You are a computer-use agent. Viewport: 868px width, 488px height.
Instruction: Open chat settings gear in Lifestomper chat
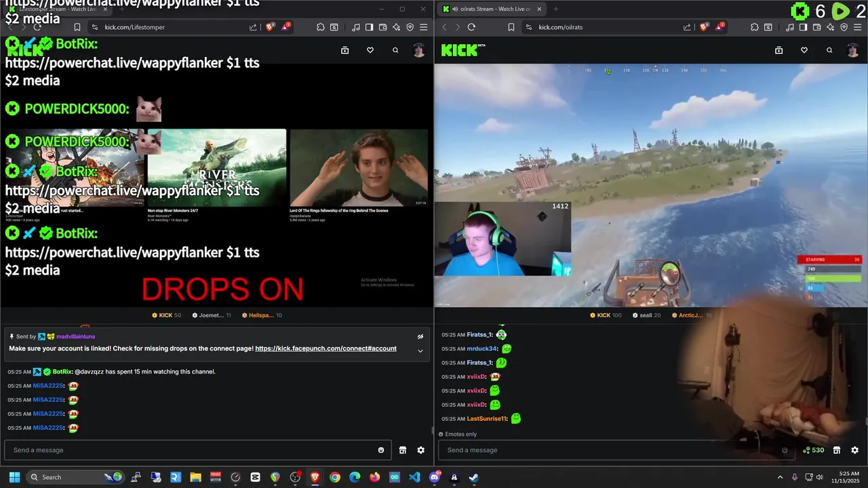[x=420, y=450]
